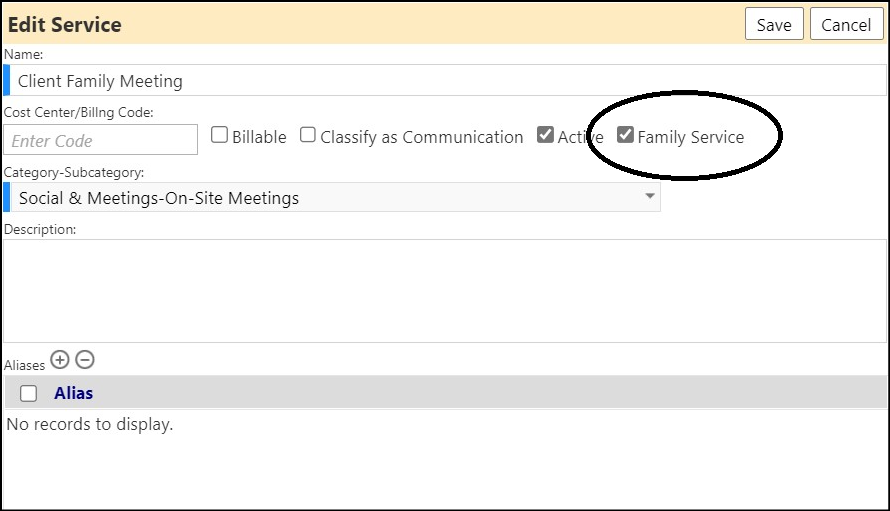Add a new alias with plus icon

tap(60, 360)
